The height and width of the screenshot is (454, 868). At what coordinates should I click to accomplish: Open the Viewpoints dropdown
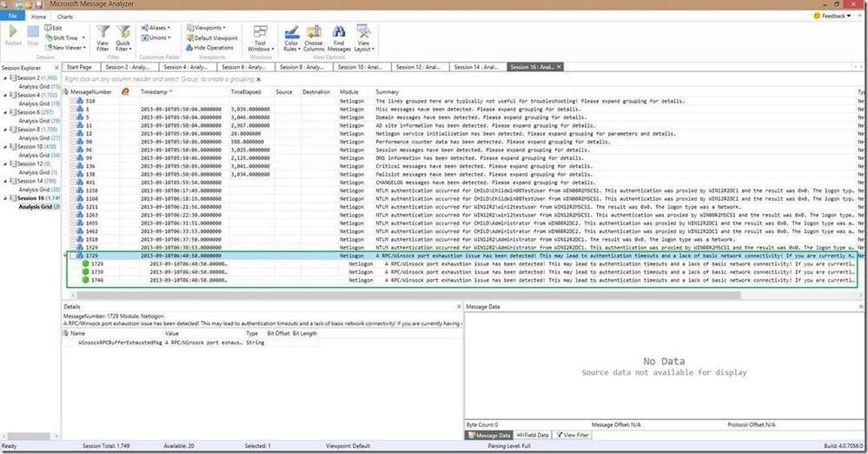[x=206, y=28]
